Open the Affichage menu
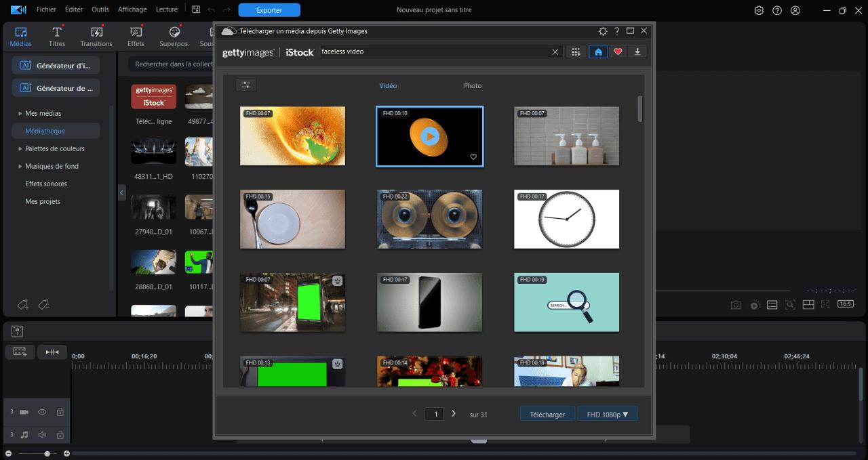 [132, 9]
